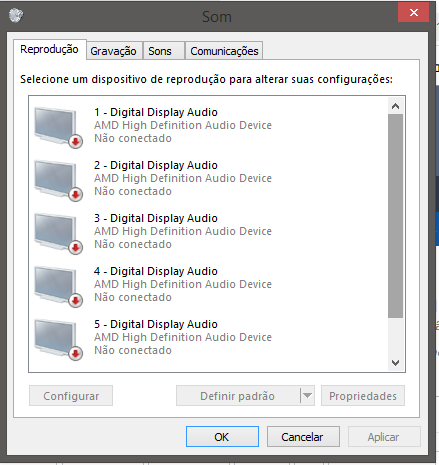Confirm the dialog with the OK button

tap(222, 437)
